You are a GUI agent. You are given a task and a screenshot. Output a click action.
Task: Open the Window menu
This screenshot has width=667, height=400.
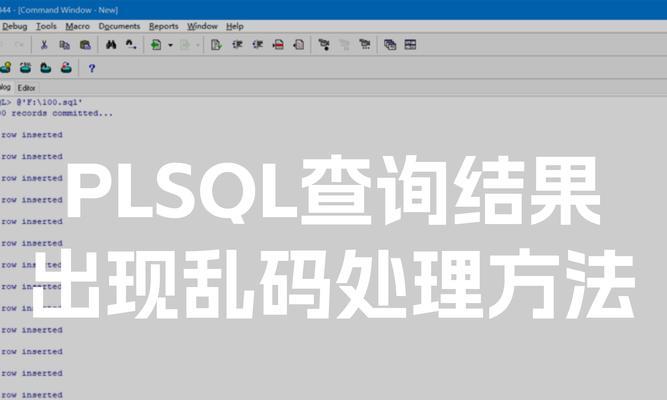coord(202,26)
